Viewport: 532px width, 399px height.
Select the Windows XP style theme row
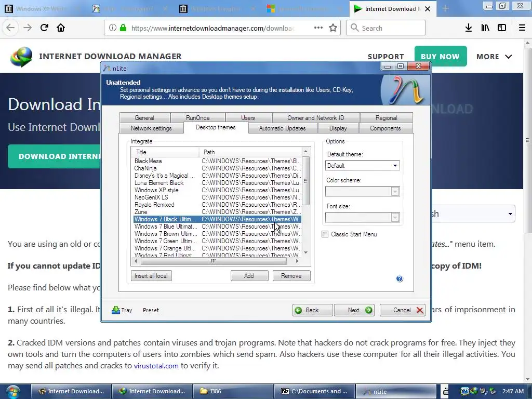pos(217,190)
